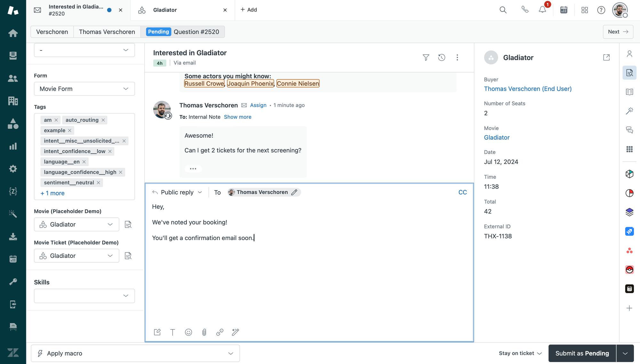The width and height of the screenshot is (640, 364).
Task: Remove the example tag
Action: 70,130
